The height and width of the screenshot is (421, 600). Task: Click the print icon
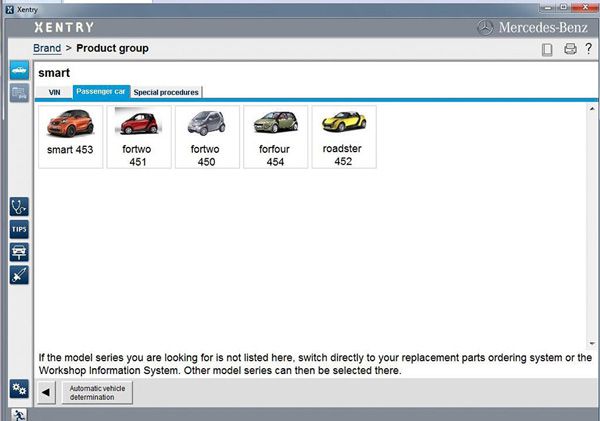point(570,49)
